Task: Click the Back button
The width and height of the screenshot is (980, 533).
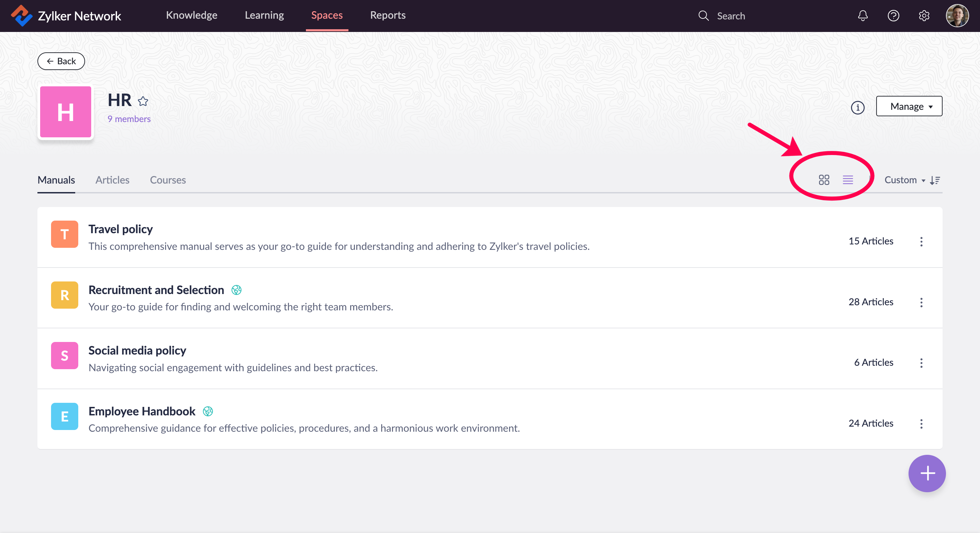Action: coord(61,61)
